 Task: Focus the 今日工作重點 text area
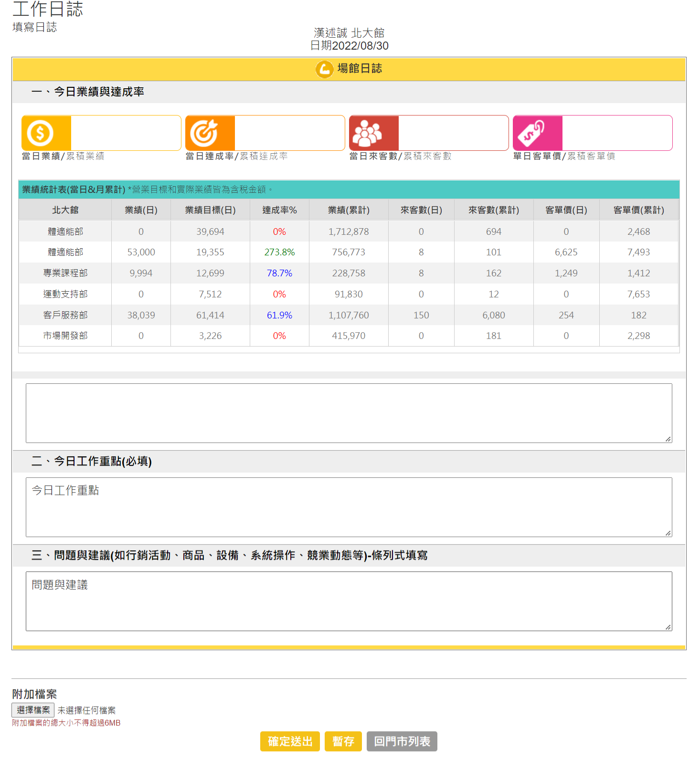click(x=349, y=507)
